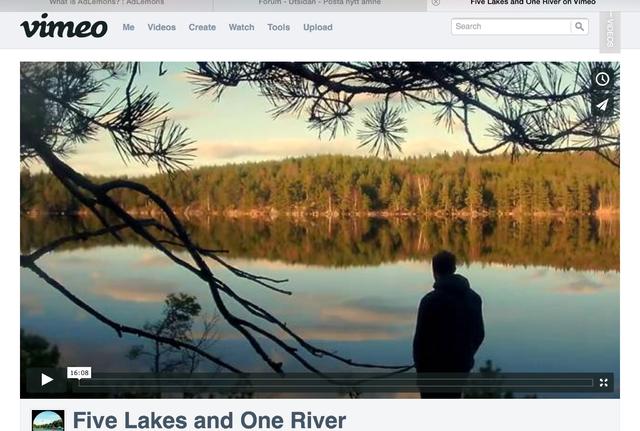Open the Create menu
This screenshot has height=431, width=640.
pos(202,27)
